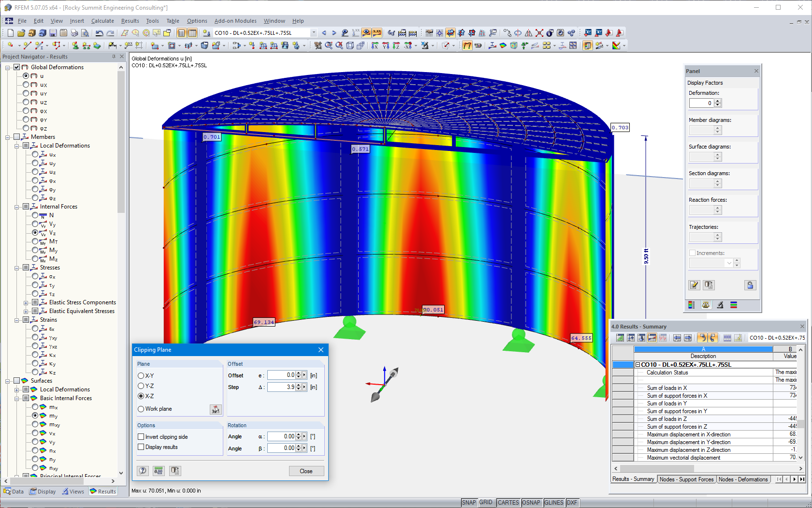Select the N internal force radio button
The image size is (812, 508).
pos(35,215)
